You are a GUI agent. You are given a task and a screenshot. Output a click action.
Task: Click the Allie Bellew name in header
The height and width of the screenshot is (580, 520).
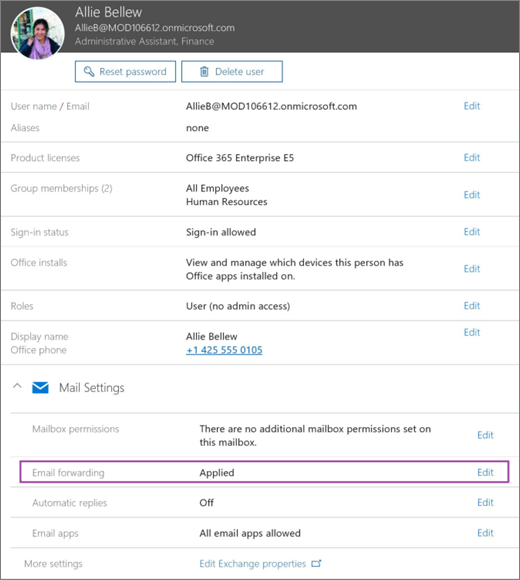[x=108, y=12]
